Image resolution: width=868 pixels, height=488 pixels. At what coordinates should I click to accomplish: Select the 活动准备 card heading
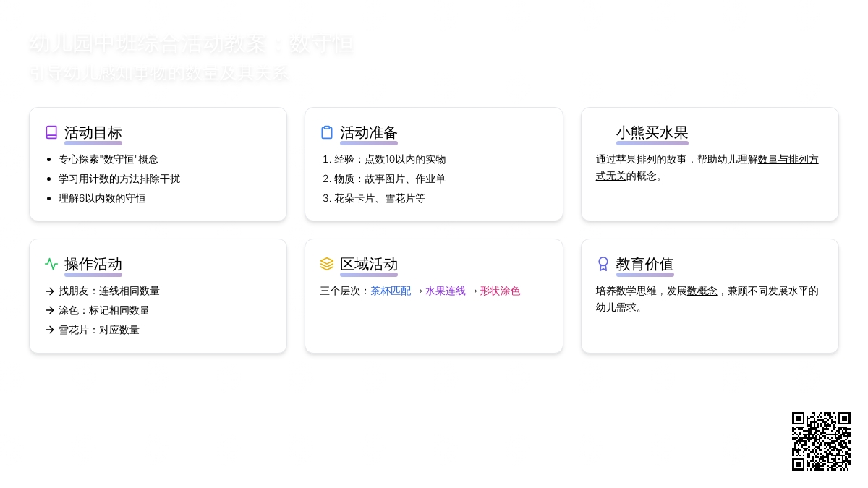click(x=369, y=133)
